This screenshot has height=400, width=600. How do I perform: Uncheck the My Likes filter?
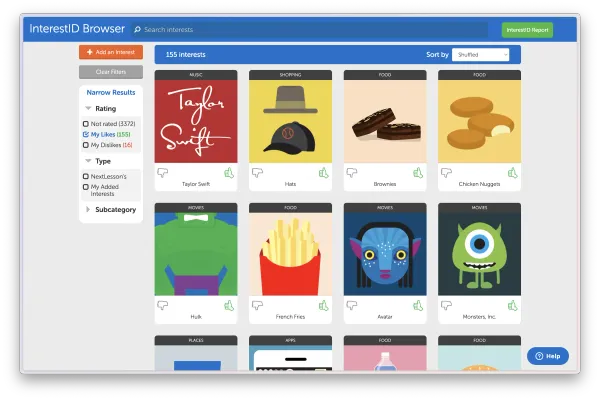coord(86,134)
